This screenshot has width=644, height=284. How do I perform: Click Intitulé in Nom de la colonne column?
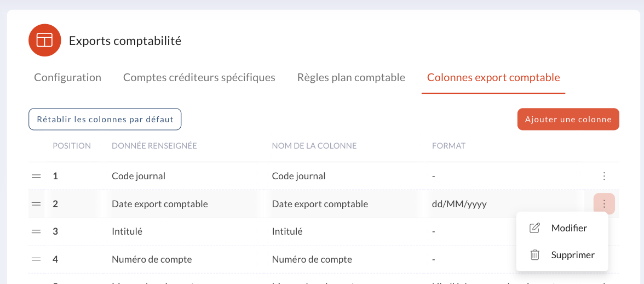tap(287, 231)
